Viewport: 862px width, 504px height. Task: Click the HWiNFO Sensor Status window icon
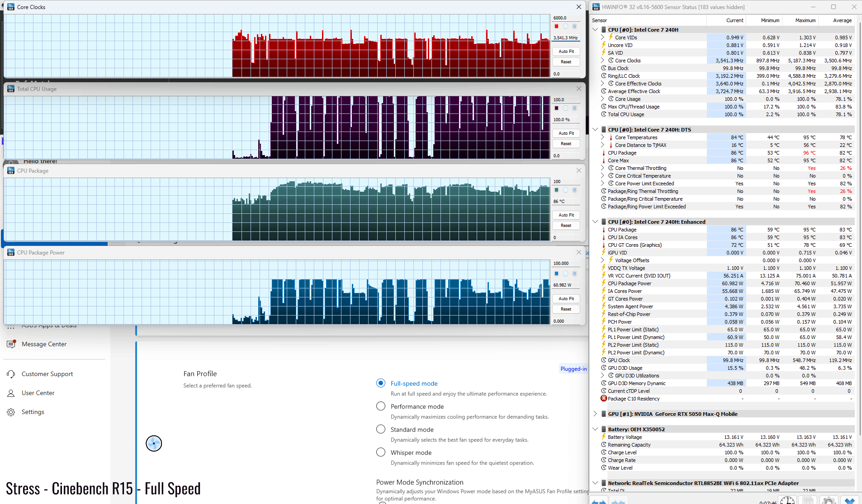coord(596,7)
